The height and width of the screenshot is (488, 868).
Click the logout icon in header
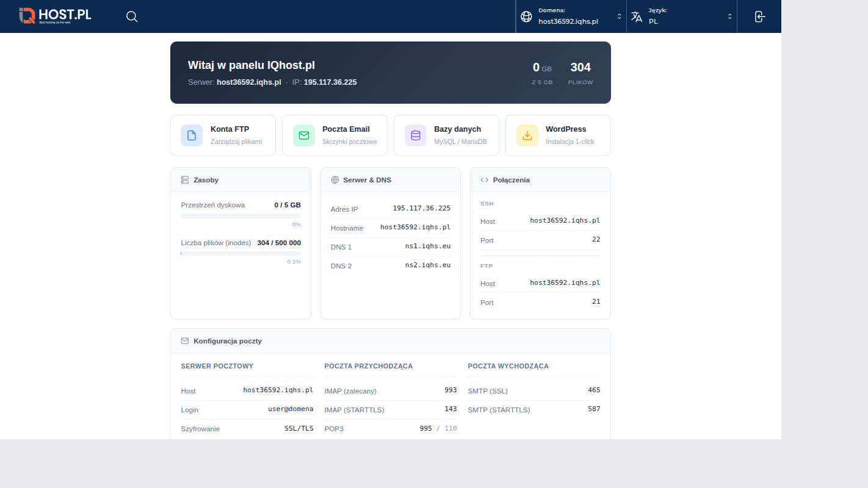pos(759,16)
